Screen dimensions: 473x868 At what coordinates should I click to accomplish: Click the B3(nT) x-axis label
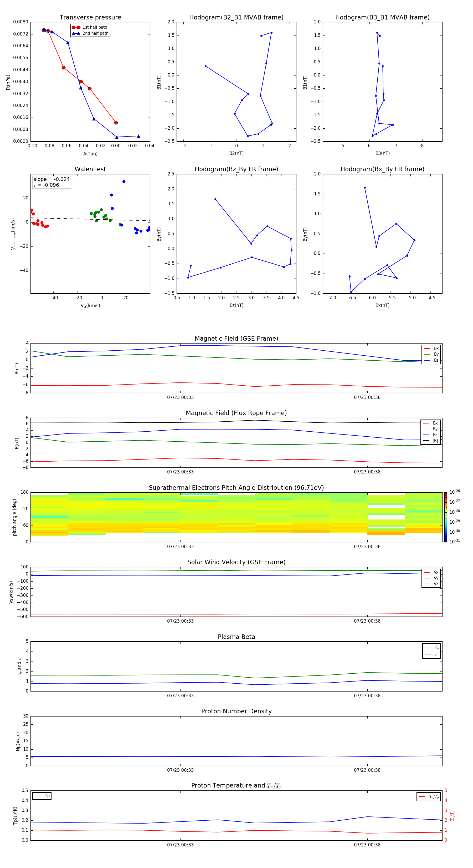tap(382, 153)
